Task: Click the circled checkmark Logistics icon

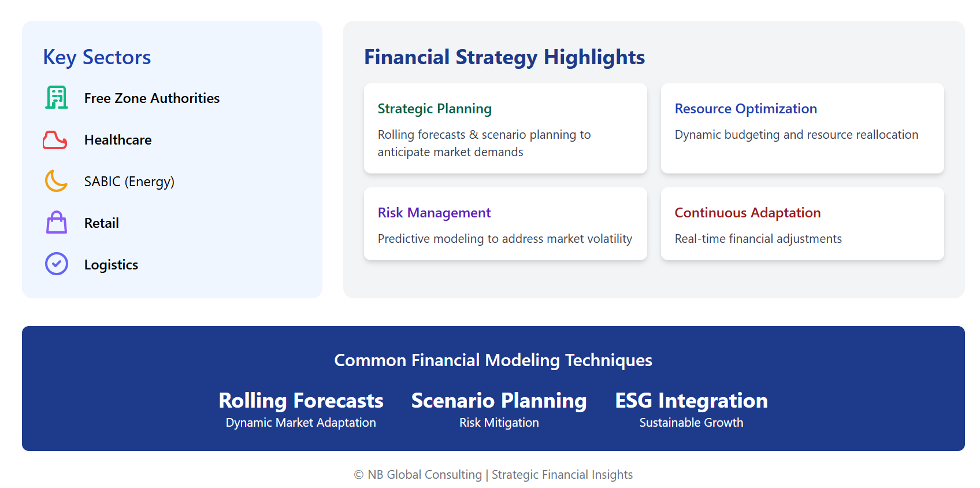Action: coord(57,264)
